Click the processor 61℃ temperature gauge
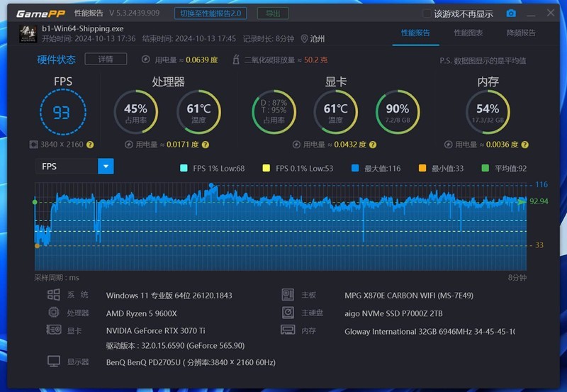Image resolution: width=567 pixels, height=392 pixels. [x=198, y=112]
